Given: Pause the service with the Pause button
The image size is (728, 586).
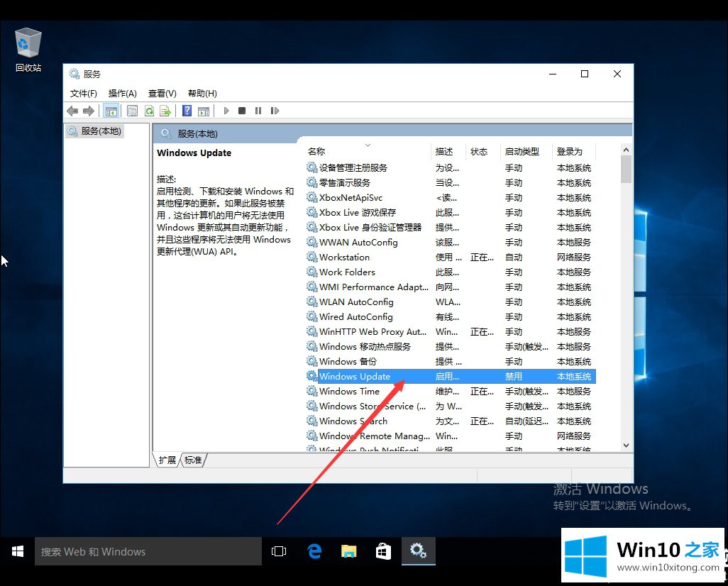Looking at the screenshot, I should point(258,111).
